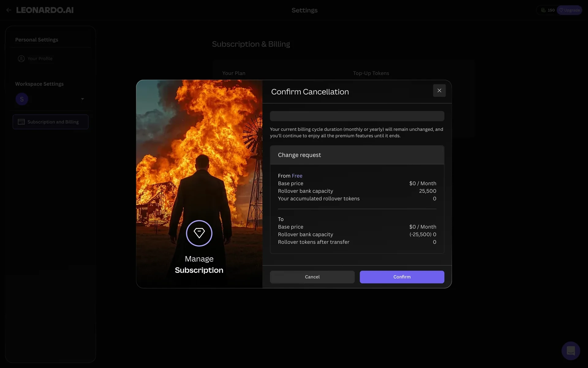Click the Rollover bank capacity 25,500 value
The image size is (588, 368).
[x=428, y=191]
